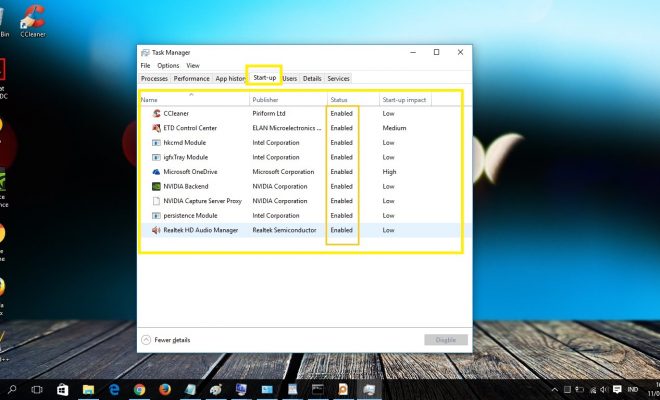This screenshot has width=660, height=400.
Task: Click Enabled status of NVIDIA Backend
Action: (x=341, y=186)
